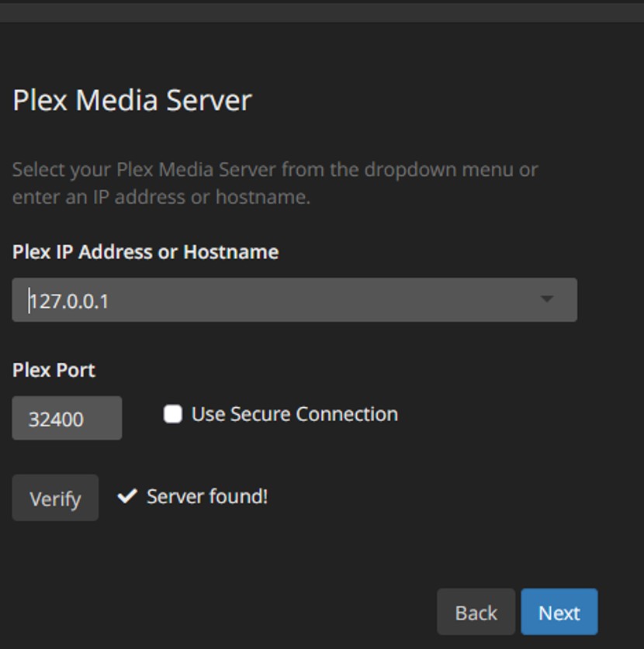Click the Server found checkmark icon
The height and width of the screenshot is (649, 644).
pos(127,495)
